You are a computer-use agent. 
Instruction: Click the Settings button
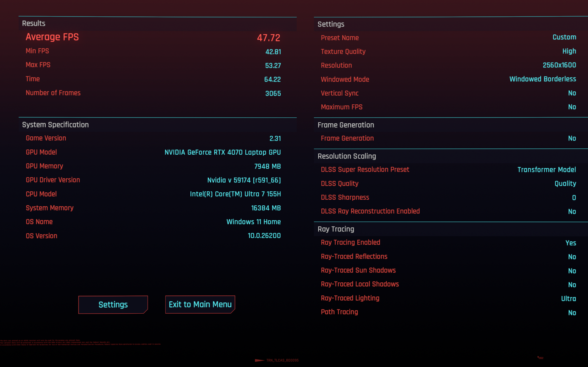113,305
